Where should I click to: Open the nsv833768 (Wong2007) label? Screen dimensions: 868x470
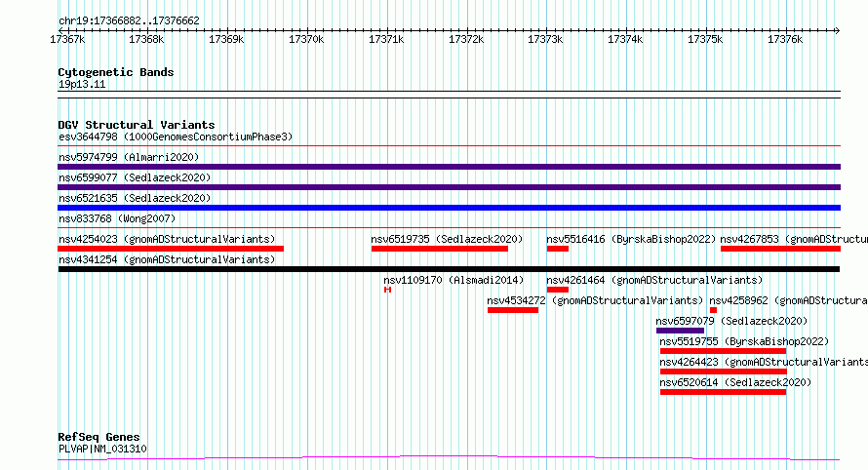[x=117, y=218]
